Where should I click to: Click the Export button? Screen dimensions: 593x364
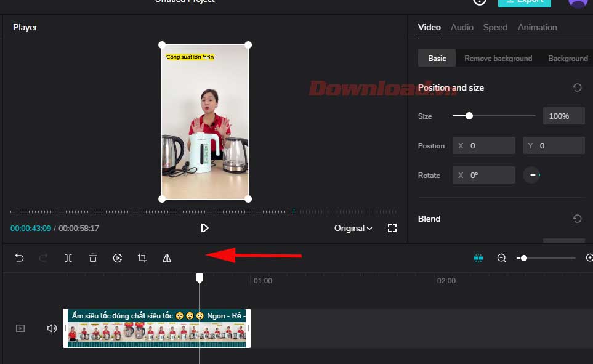point(525,2)
